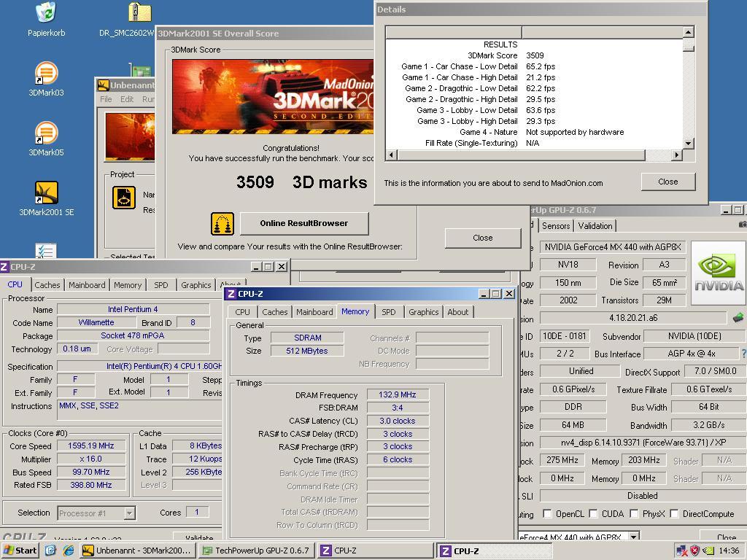The width and height of the screenshot is (747, 560).
Task: Select the SPD tab in front CPU-Z
Action: (389, 312)
